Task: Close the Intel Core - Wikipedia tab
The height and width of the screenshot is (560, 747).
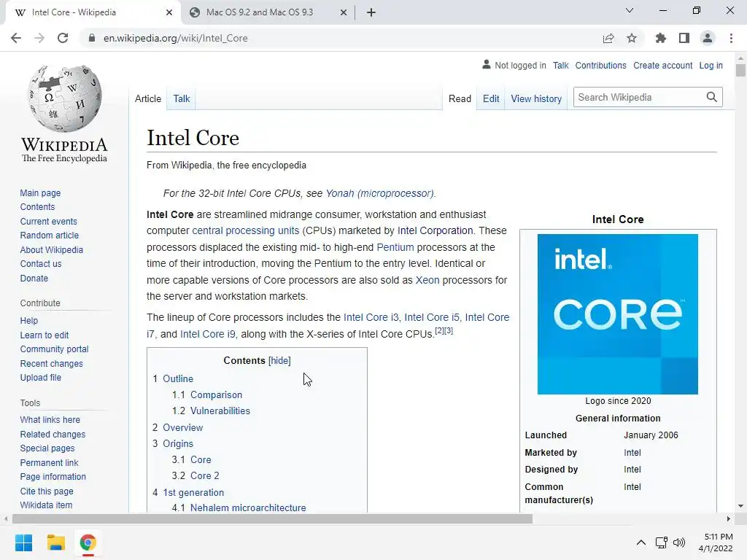Action: 169,12
